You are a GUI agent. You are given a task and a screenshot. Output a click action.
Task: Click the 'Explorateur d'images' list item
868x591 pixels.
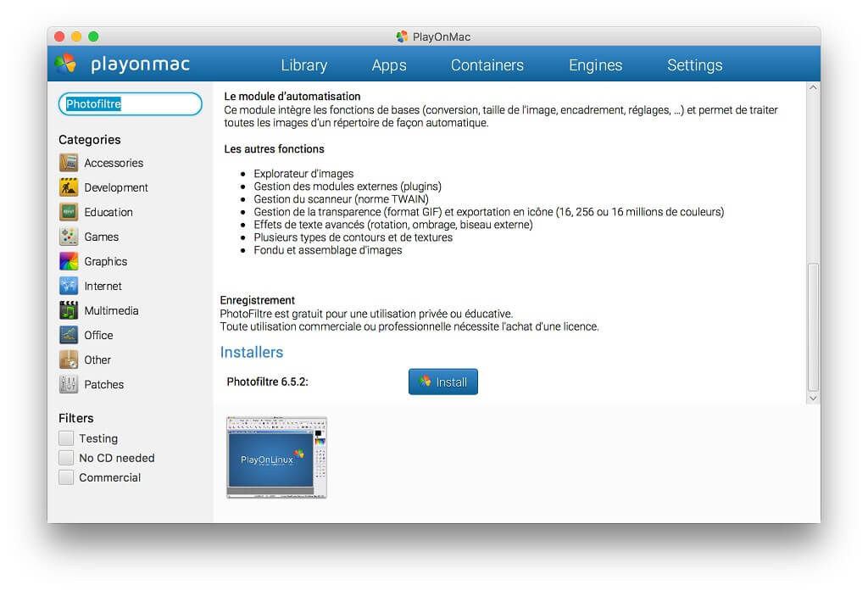(x=303, y=173)
